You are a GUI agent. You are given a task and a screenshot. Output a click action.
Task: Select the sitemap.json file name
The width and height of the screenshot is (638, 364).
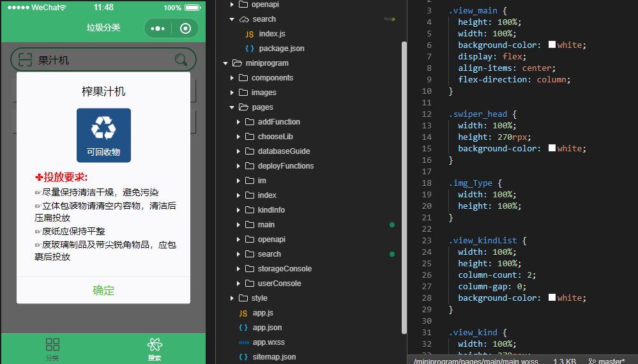[274, 357]
